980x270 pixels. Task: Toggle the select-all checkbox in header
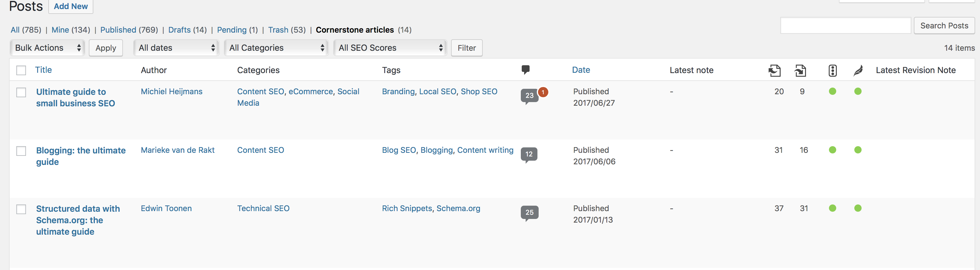(x=21, y=70)
